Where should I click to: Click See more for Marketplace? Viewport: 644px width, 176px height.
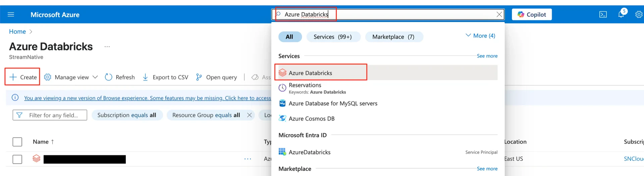[487, 169]
